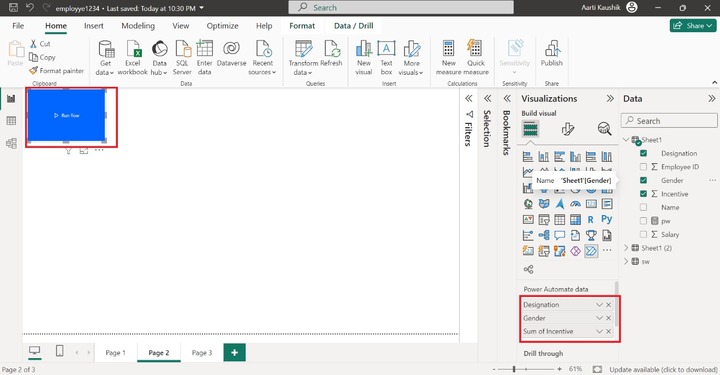The width and height of the screenshot is (720, 375).
Task: Add a new report page
Action: point(235,353)
